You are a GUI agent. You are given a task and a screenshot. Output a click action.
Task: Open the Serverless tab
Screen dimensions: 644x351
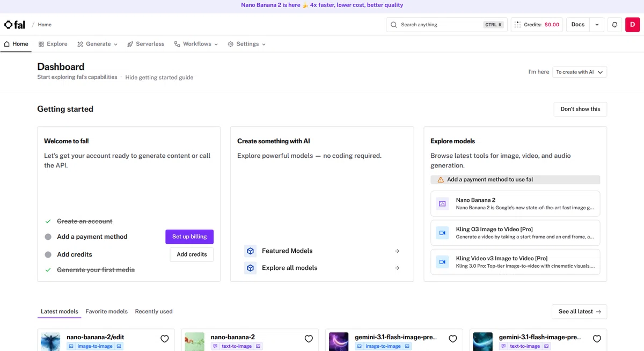click(x=146, y=44)
